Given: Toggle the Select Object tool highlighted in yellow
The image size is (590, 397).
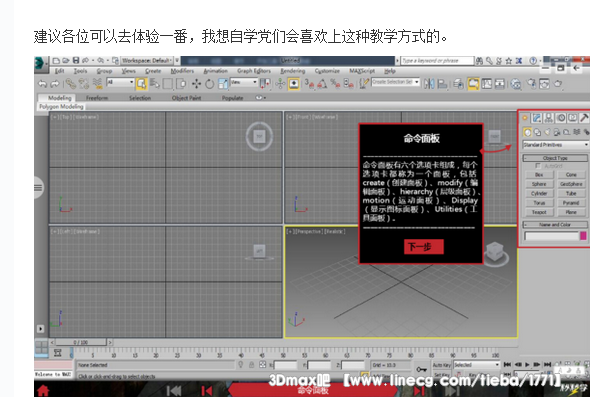Looking at the screenshot, I should [x=141, y=84].
